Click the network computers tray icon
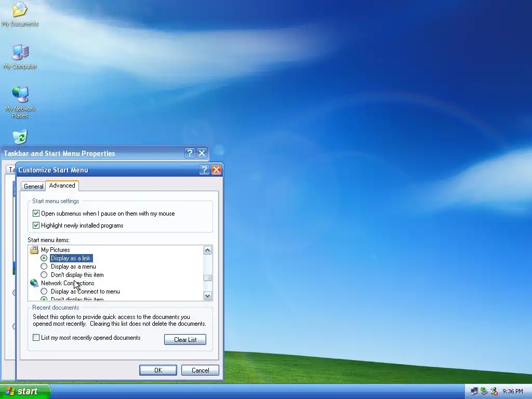Image resolution: width=532 pixels, height=399 pixels. click(475, 391)
